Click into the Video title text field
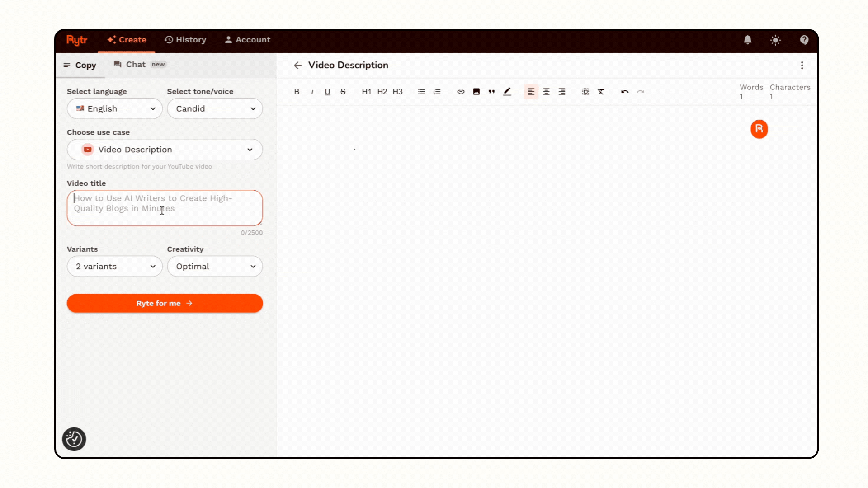 [165, 208]
